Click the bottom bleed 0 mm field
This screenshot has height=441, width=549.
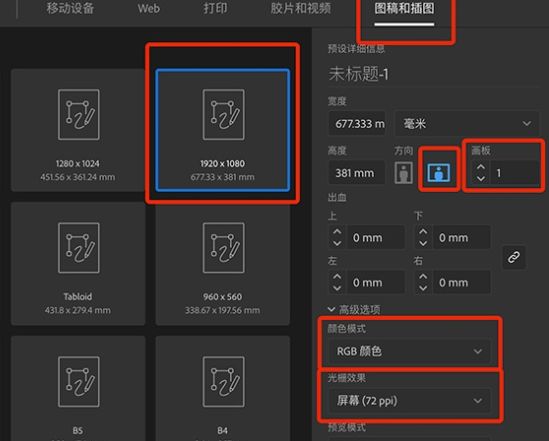[462, 238]
